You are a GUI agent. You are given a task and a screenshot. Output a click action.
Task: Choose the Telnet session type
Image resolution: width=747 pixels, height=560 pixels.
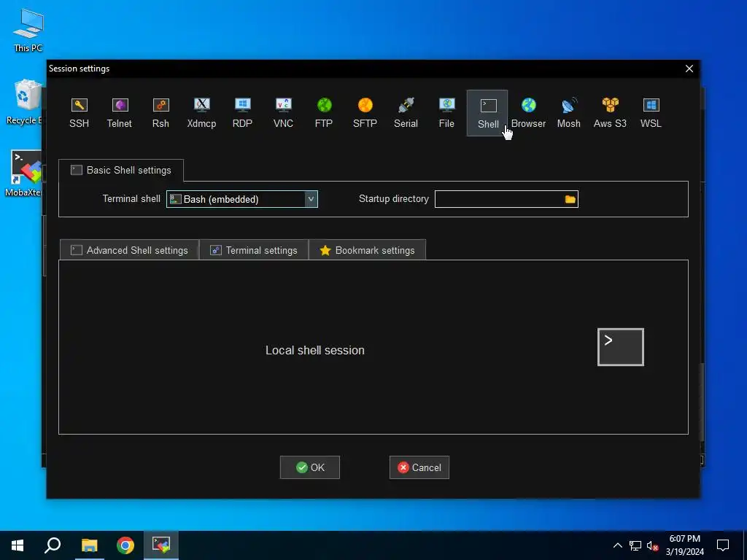[120, 113]
